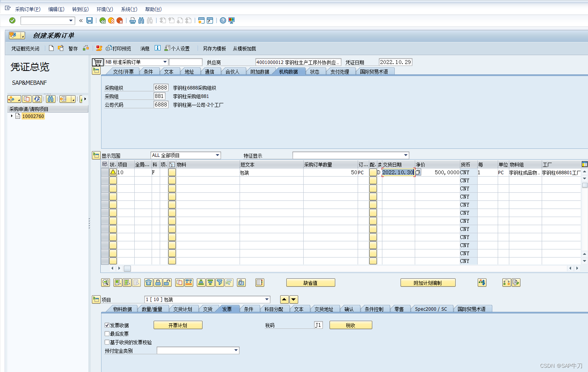The image size is (588, 372).
Task: Switch to header 状态 tab
Action: point(315,72)
